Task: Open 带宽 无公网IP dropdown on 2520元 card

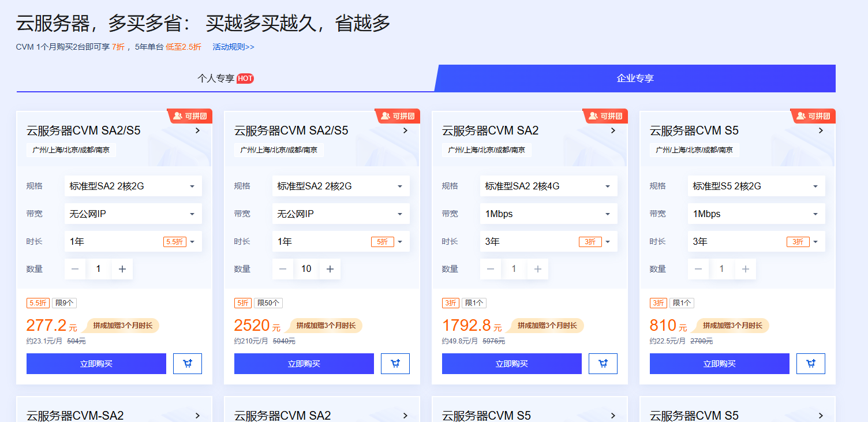Action: 341,214
